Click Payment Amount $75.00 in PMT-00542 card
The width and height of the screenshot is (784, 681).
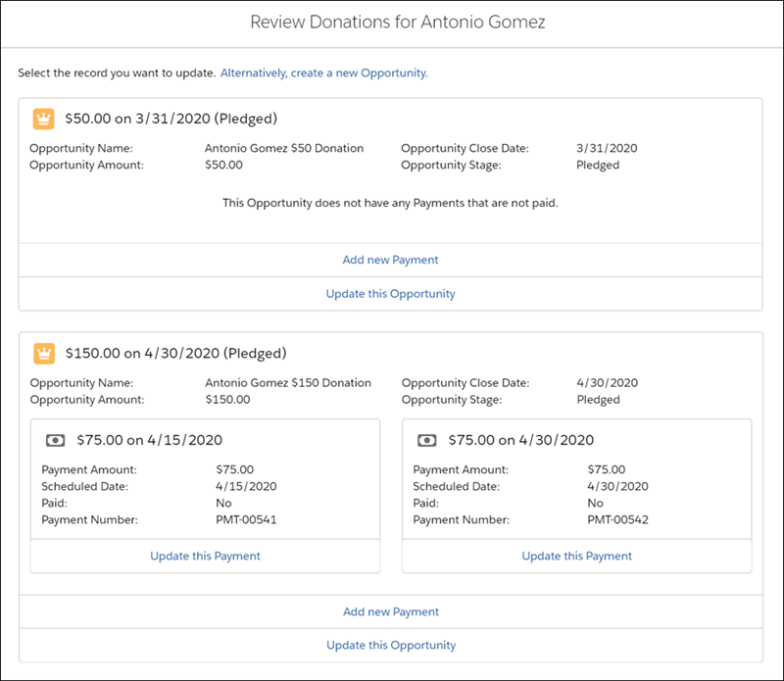click(607, 469)
